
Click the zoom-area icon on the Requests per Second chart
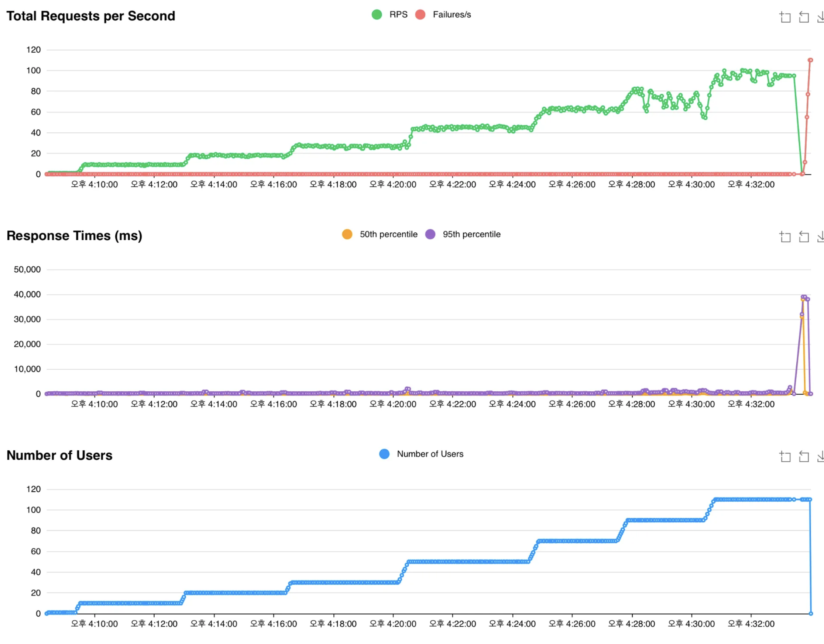pos(785,17)
